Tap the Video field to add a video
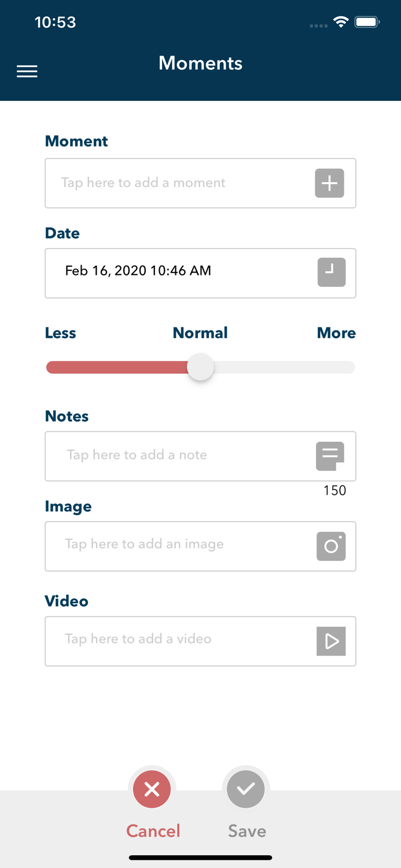 click(174, 641)
